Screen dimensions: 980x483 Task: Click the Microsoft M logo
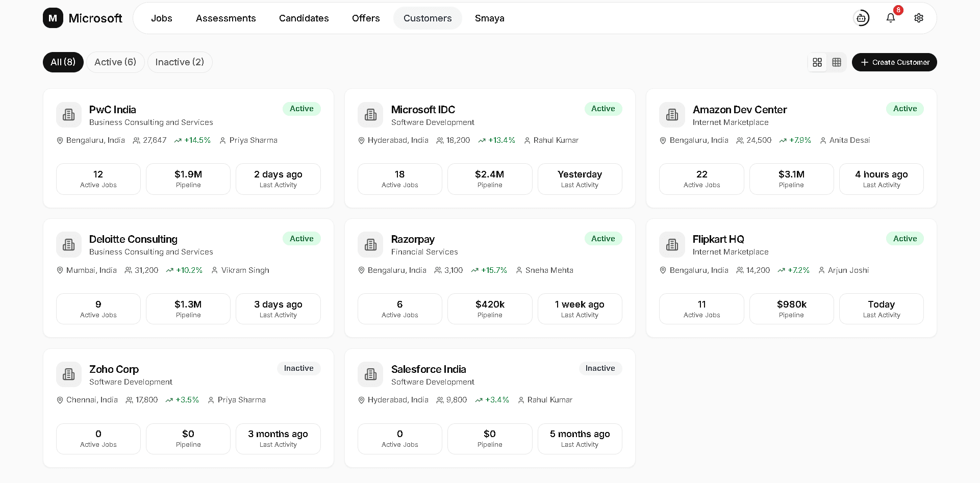53,18
